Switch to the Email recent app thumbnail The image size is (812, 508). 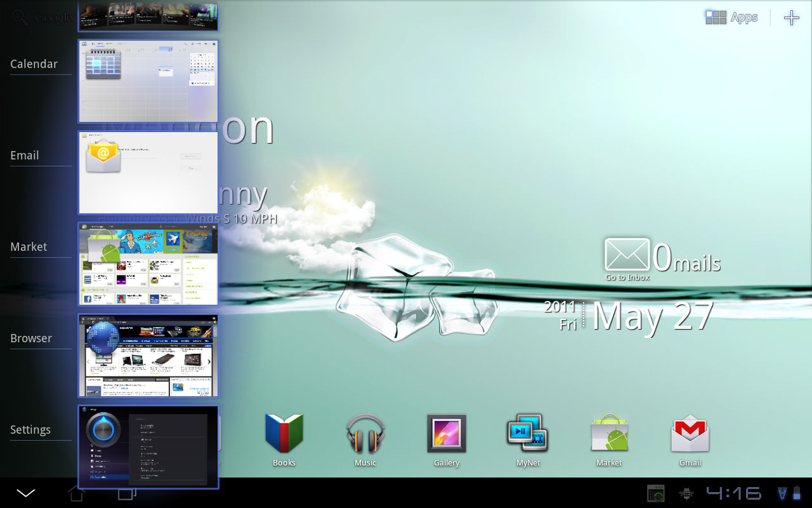tap(148, 173)
